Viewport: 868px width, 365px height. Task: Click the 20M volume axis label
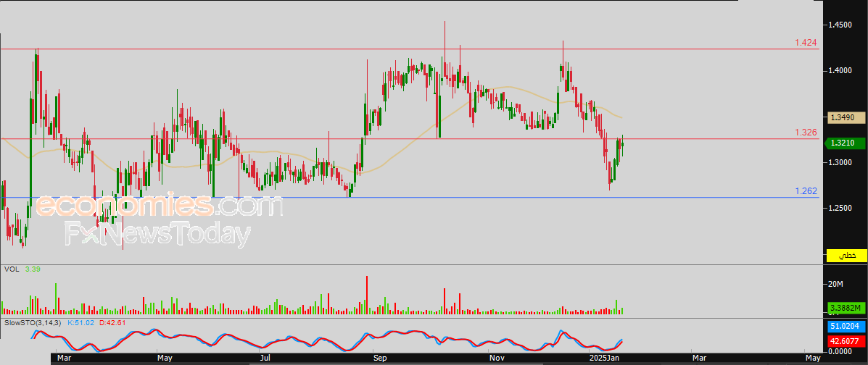835,285
